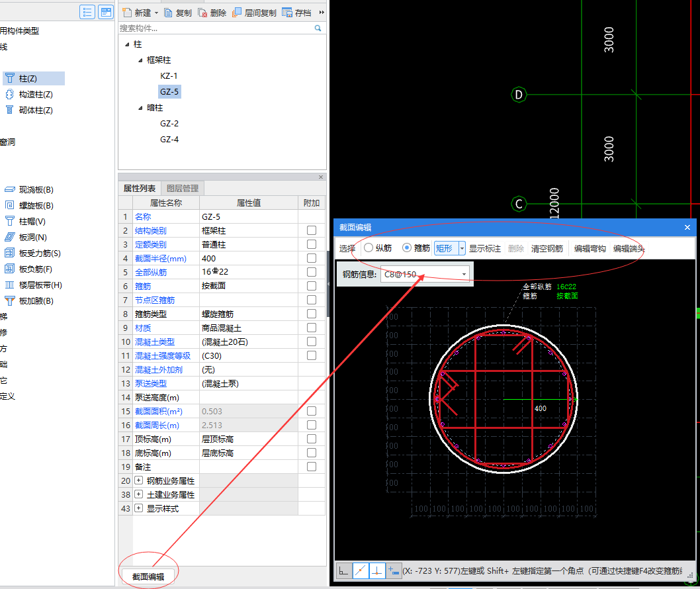Click the 箍筋 value 按截面
This screenshot has height=589, width=700.
coord(249,286)
